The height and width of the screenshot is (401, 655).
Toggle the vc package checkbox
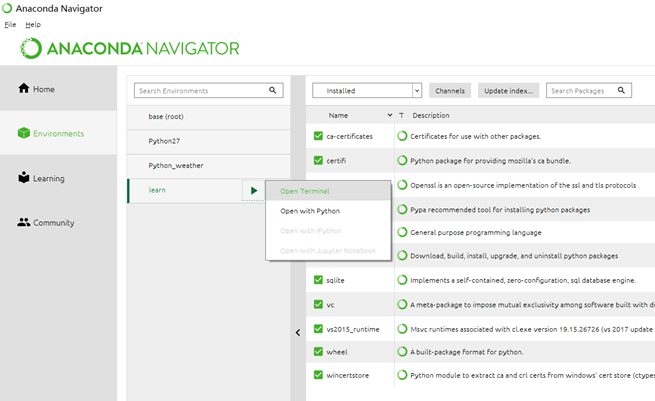318,305
